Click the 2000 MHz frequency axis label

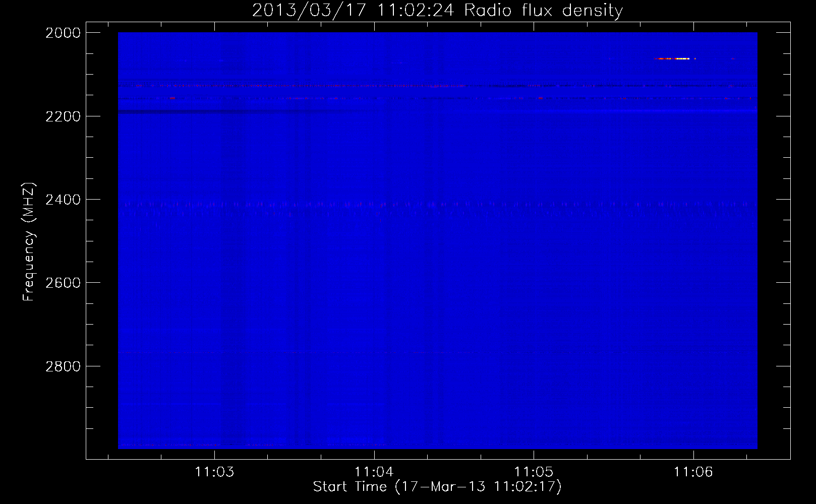[x=63, y=33]
